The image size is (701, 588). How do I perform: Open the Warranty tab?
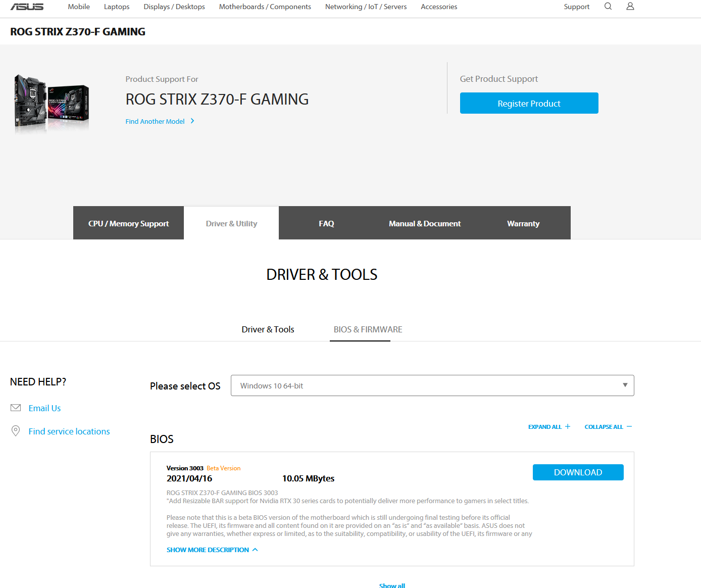(523, 223)
